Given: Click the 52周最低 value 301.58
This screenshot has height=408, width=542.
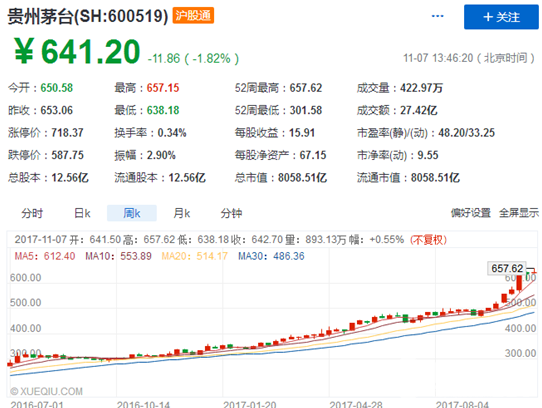Looking at the screenshot, I should point(306,110).
